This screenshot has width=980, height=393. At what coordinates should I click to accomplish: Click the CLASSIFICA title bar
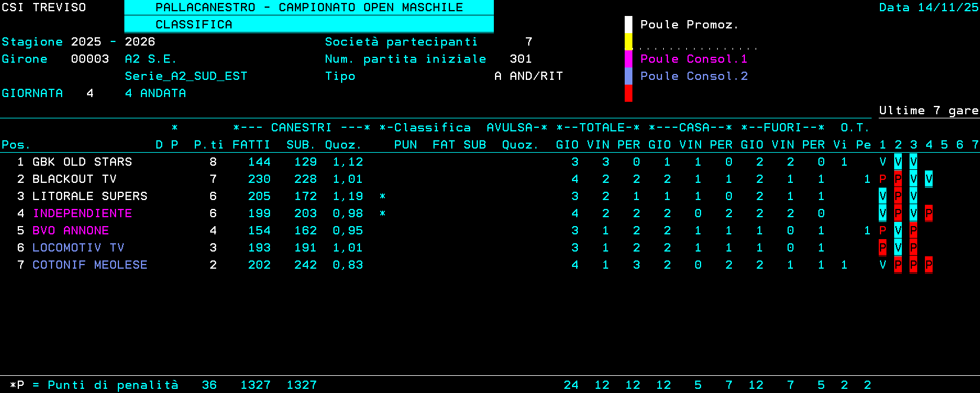click(x=309, y=24)
